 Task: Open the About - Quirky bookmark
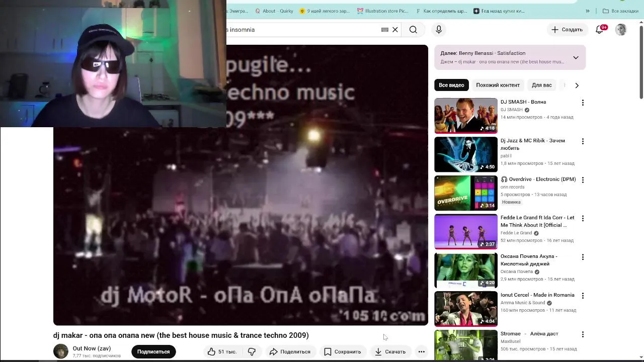(x=274, y=11)
